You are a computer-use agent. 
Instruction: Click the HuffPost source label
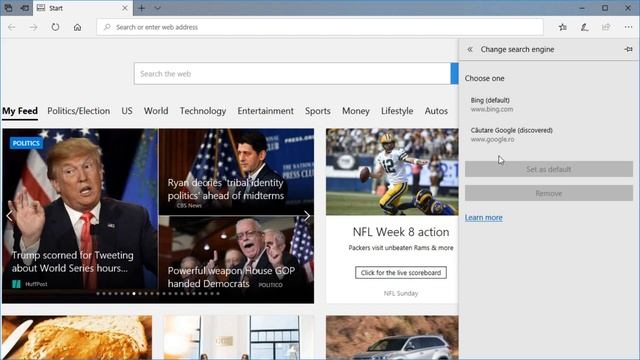36,284
